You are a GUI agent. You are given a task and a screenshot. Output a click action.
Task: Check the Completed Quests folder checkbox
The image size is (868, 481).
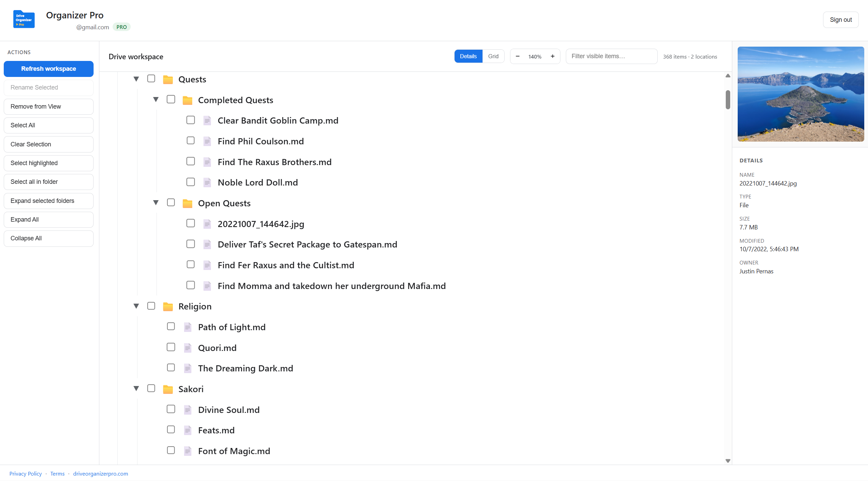(x=171, y=99)
